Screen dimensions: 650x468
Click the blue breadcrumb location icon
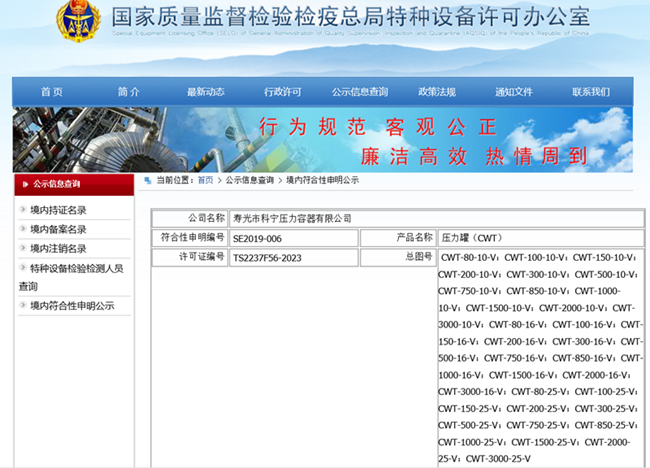click(x=148, y=180)
